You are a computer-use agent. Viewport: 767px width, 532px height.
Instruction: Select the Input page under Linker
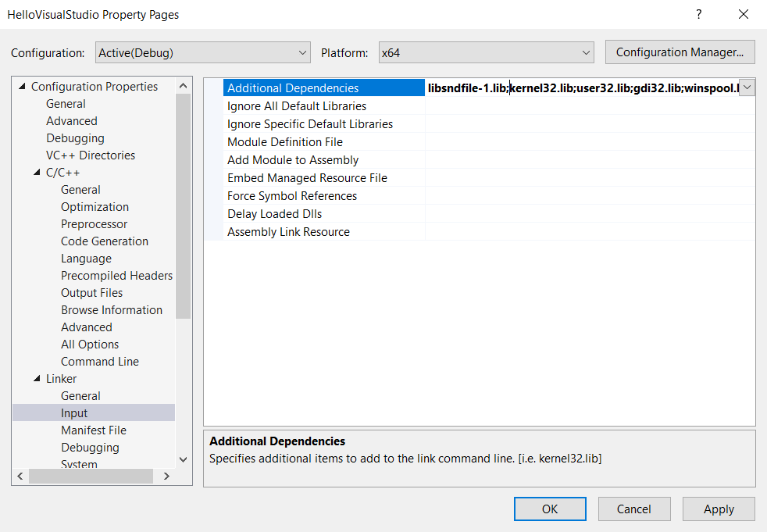point(94,412)
